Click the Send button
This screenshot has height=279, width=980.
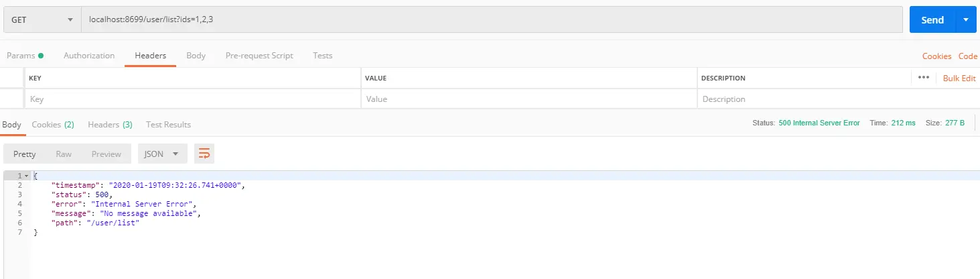[x=932, y=20]
